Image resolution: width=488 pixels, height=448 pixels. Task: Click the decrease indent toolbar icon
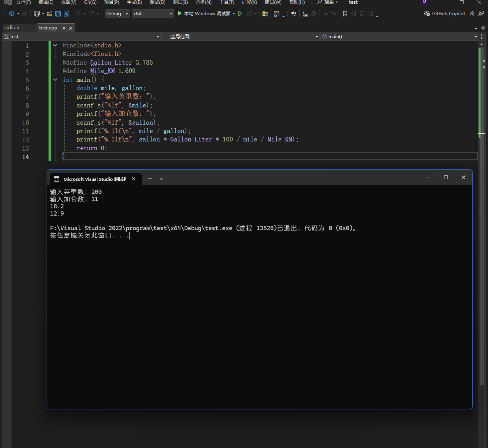[x=325, y=13]
